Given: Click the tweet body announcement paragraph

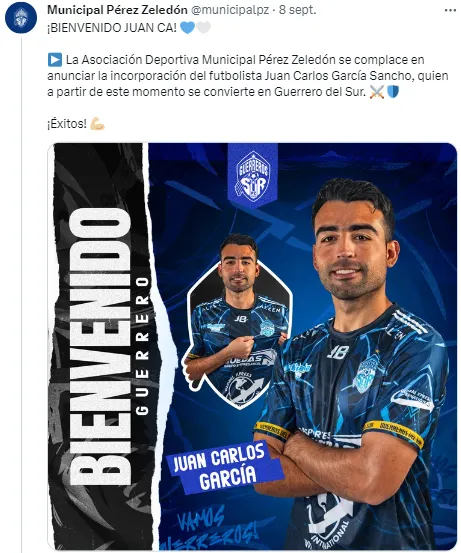Looking at the screenshot, I should click(x=248, y=76).
